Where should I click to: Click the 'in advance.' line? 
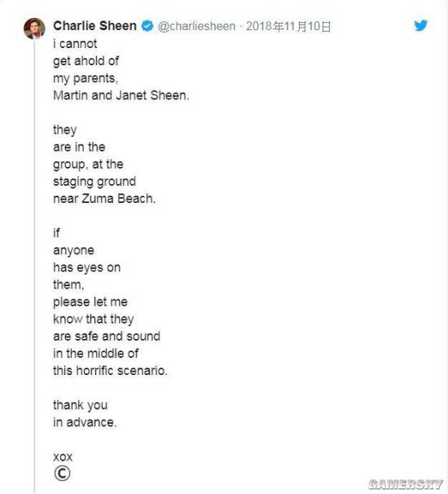tap(85, 422)
